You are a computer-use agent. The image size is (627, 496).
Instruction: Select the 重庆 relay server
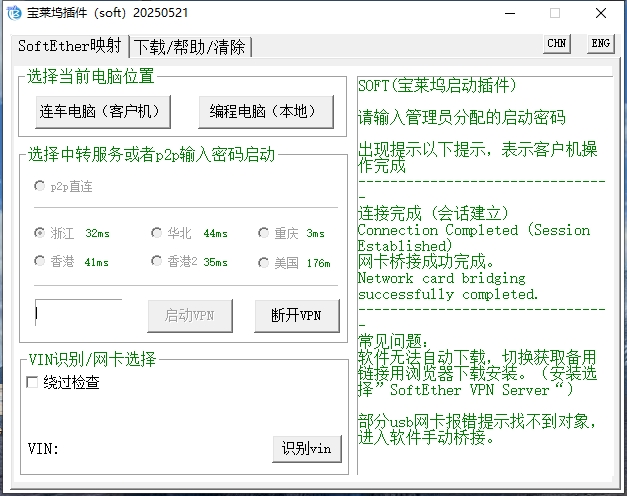point(264,233)
